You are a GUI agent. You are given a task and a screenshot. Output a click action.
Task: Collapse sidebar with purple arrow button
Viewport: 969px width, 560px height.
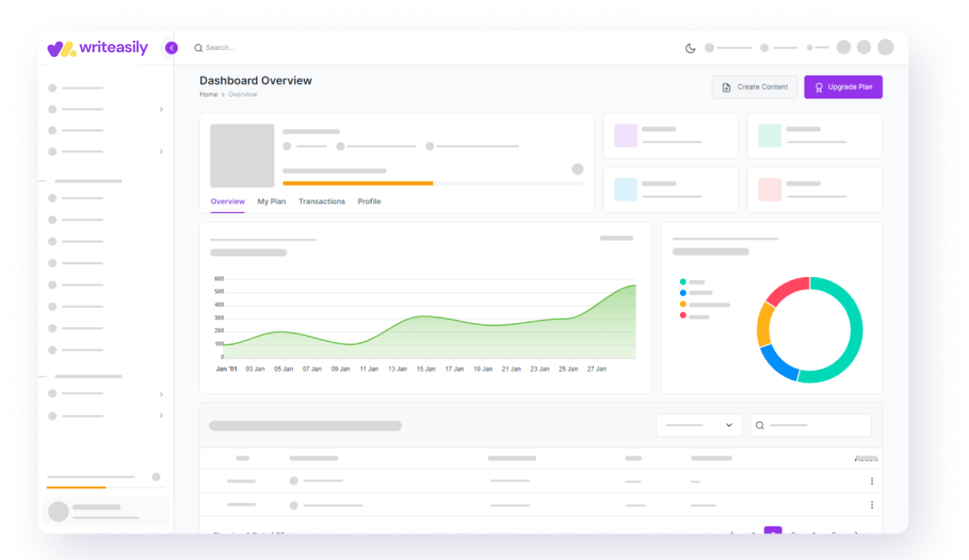[171, 48]
